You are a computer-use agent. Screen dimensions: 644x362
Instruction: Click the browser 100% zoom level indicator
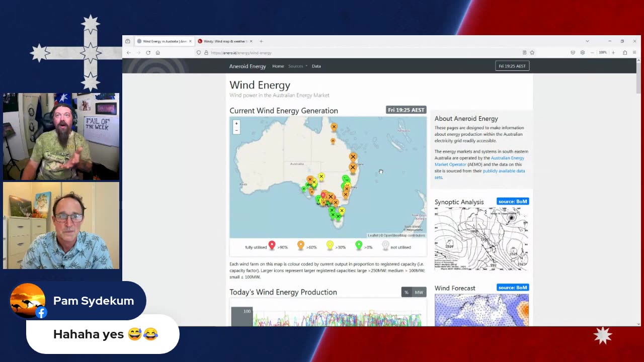point(603,53)
